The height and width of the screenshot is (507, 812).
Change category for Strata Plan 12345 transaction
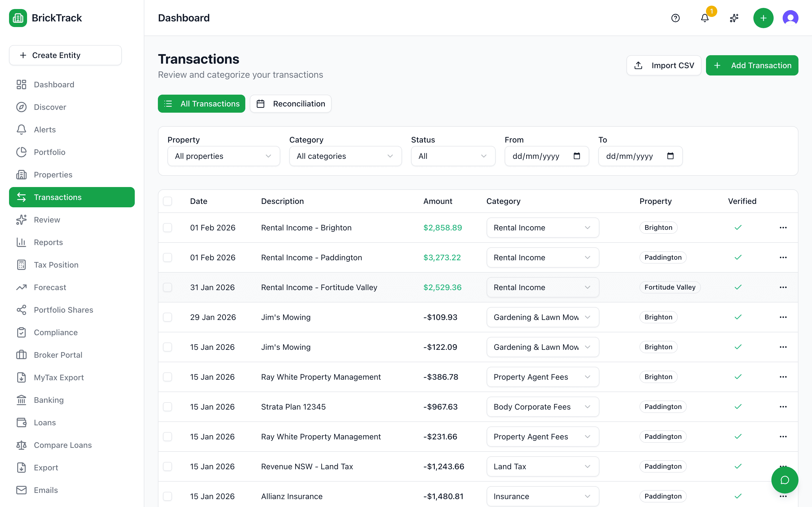(x=542, y=406)
